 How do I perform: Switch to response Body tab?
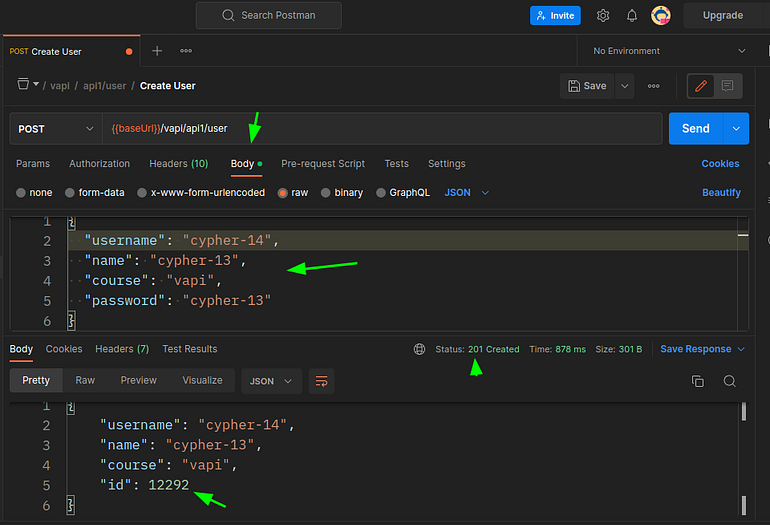click(21, 349)
